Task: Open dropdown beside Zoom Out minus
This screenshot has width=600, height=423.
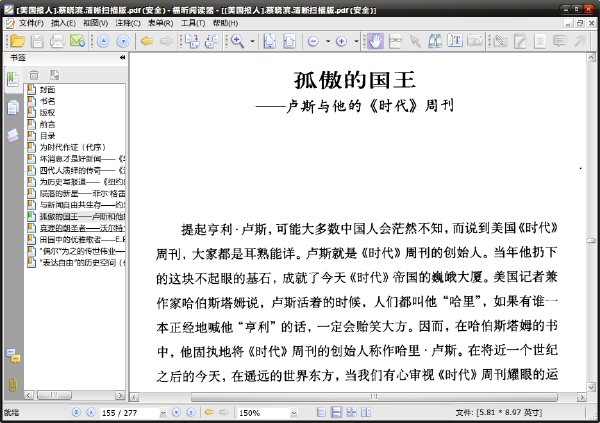Action: (x=328, y=41)
